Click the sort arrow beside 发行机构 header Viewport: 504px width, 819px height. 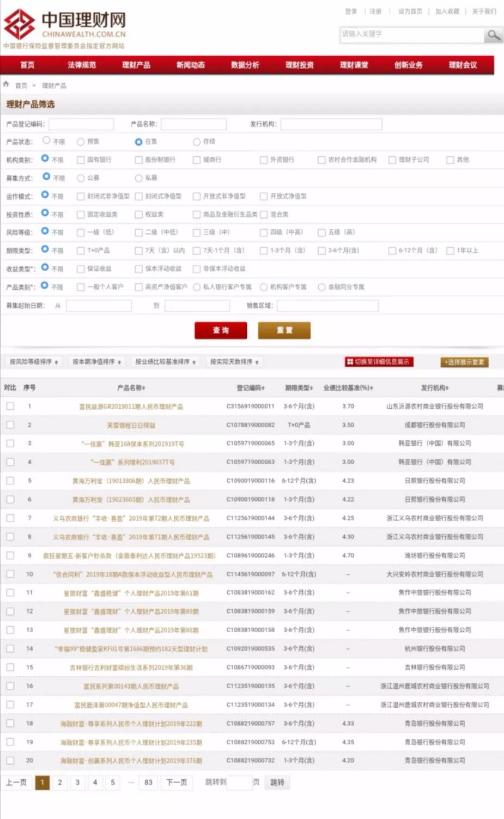447,387
